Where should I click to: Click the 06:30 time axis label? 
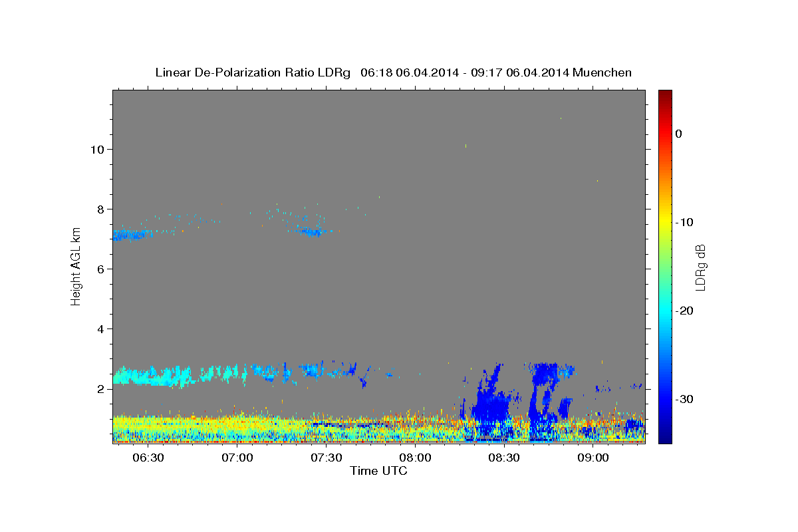(x=148, y=458)
